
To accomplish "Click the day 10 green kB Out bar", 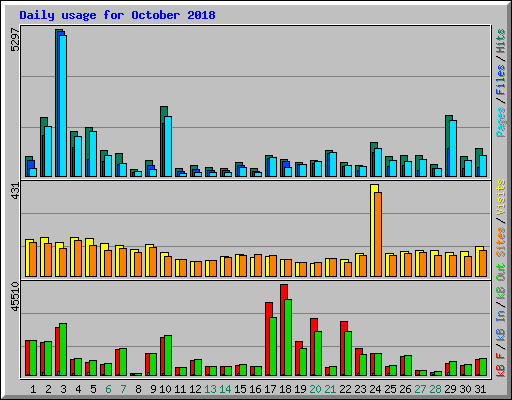I will 168,355.
